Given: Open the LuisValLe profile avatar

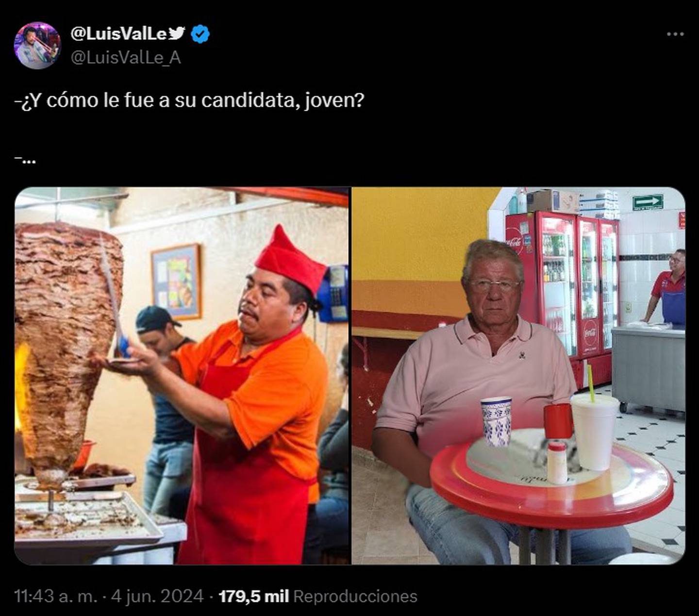Looking at the screenshot, I should [37, 46].
